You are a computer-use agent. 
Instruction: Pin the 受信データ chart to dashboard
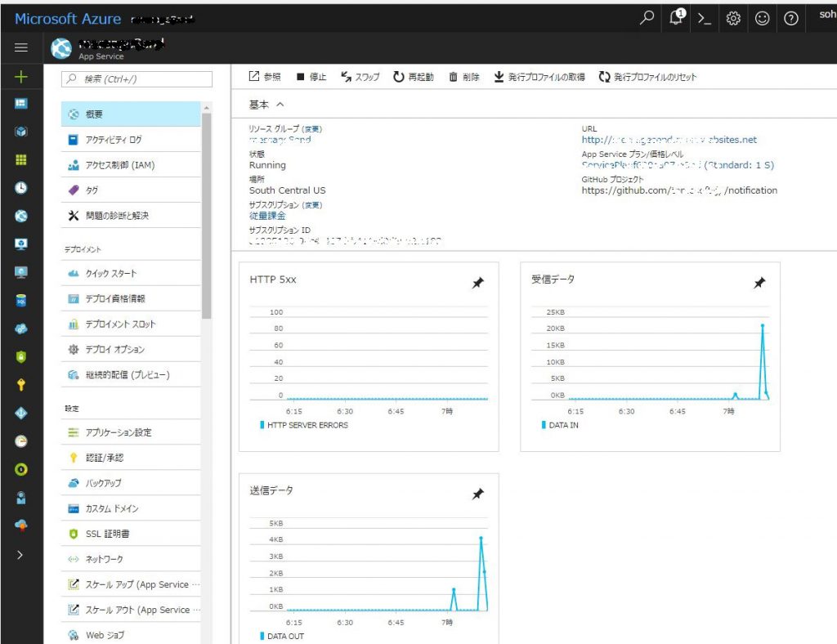(x=759, y=284)
